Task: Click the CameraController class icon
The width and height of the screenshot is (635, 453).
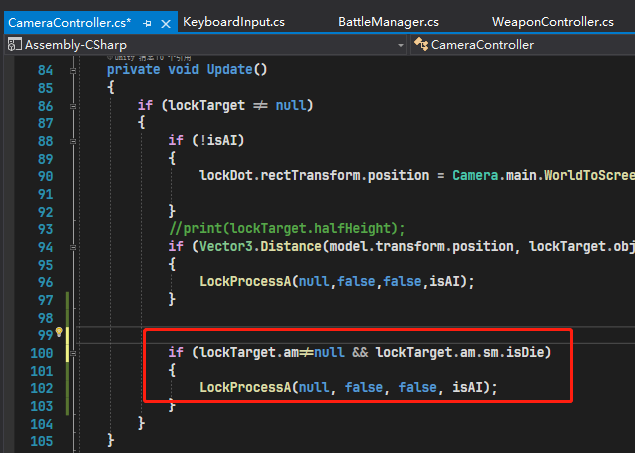Action: (421, 44)
